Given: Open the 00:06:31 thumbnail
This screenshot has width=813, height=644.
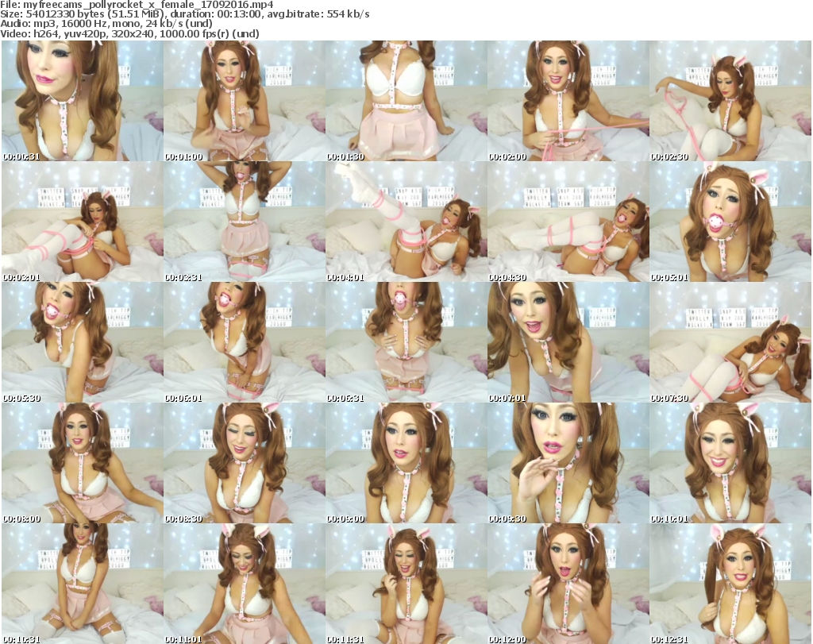Looking at the screenshot, I should click(406, 342).
